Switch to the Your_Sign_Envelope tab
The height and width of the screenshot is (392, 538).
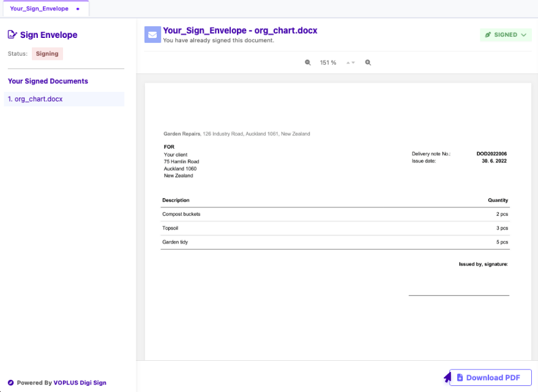(x=39, y=9)
